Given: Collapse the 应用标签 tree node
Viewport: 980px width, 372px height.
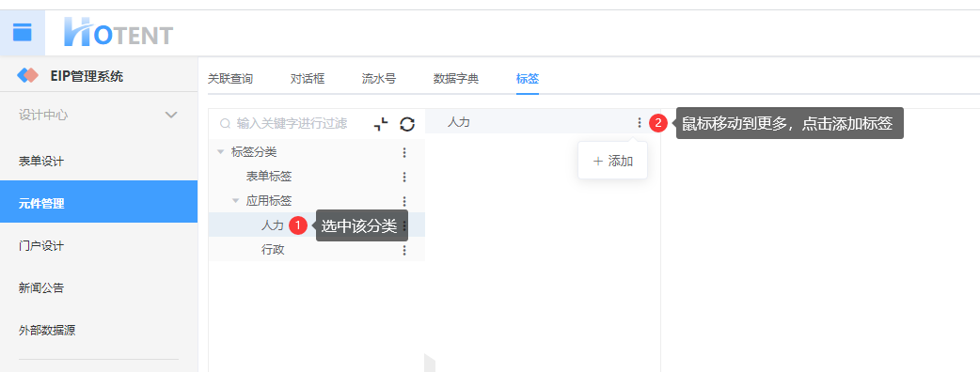Looking at the screenshot, I should coord(236,201).
